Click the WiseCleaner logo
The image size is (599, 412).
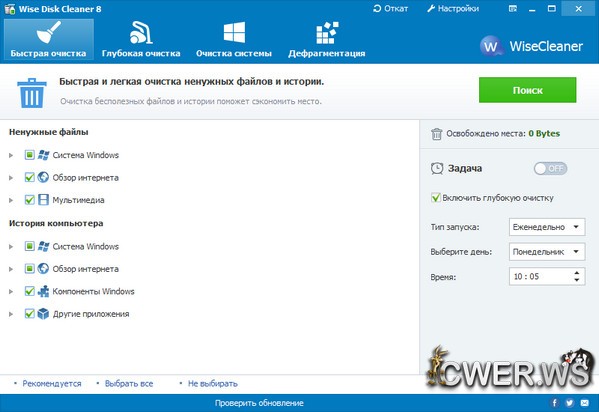pyautogui.click(x=531, y=46)
